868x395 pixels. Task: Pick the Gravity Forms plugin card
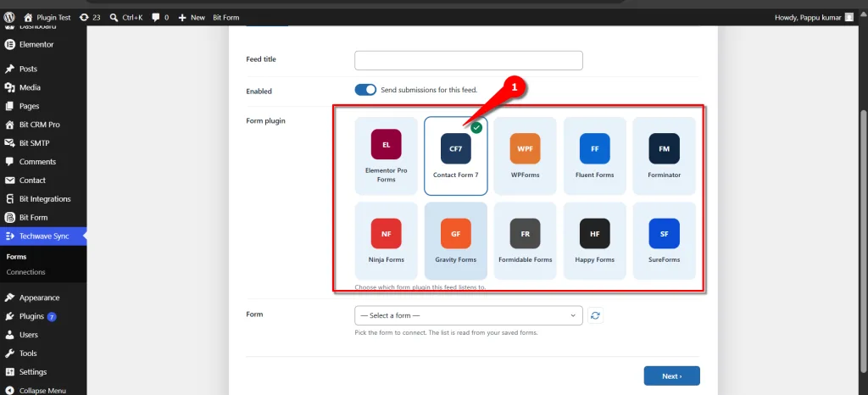[x=455, y=241]
